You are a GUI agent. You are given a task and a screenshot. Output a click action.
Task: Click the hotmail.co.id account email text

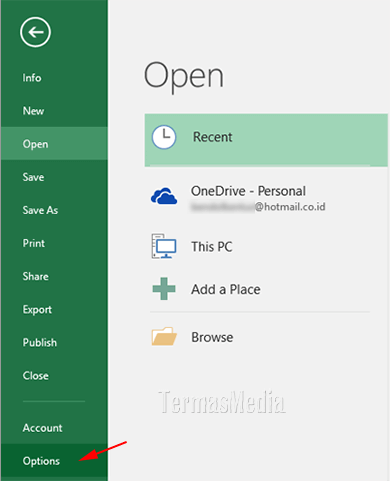click(258, 207)
